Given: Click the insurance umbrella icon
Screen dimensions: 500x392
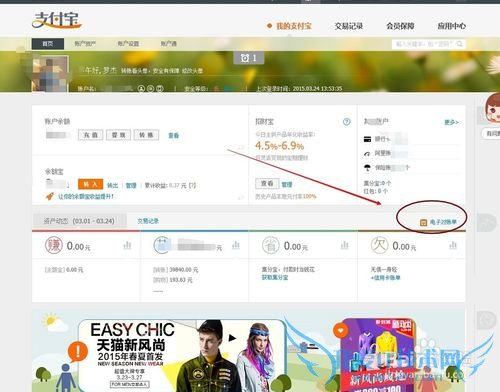Looking at the screenshot, I should 367,168.
